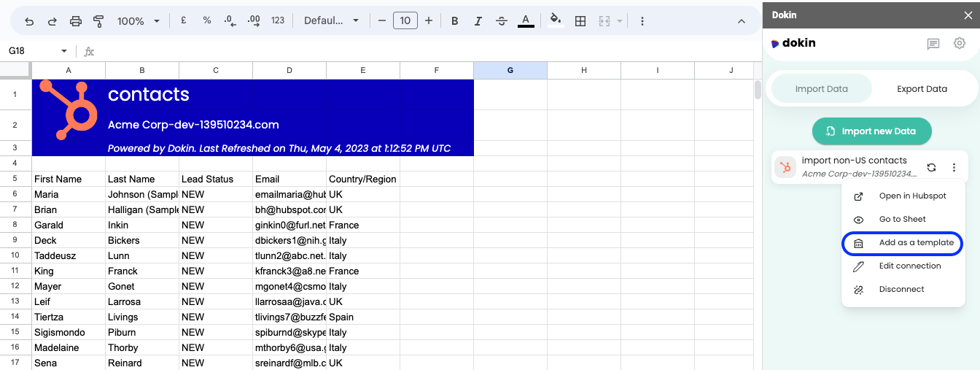Click the dokin logo
The height and width of the screenshot is (370, 980).
tap(793, 43)
